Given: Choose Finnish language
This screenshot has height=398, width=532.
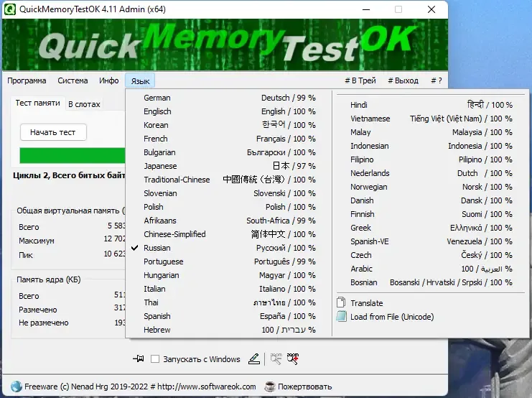Looking at the screenshot, I should (431, 214).
